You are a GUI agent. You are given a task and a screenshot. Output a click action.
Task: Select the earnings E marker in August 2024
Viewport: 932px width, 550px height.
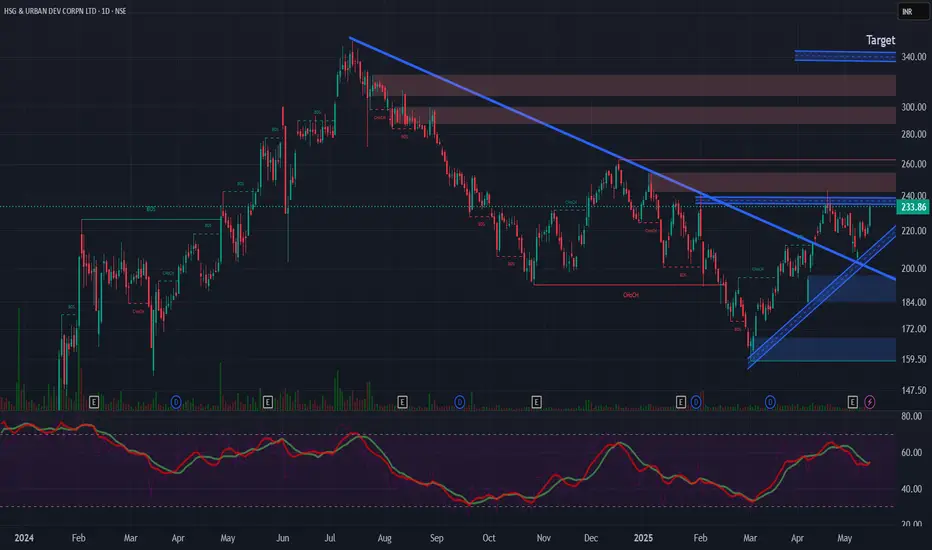[402, 403]
